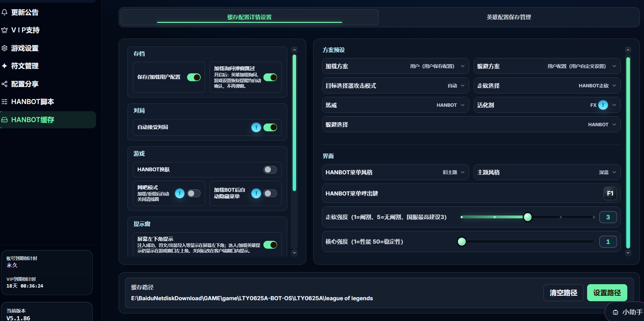The image size is (644, 321).
Task: Open 惩戒 dropdown
Action: pos(395,105)
